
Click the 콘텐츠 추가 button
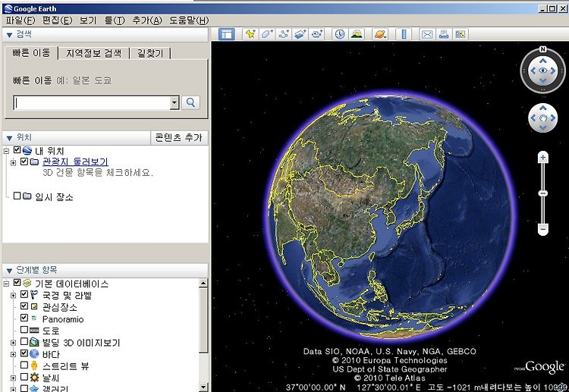[178, 137]
